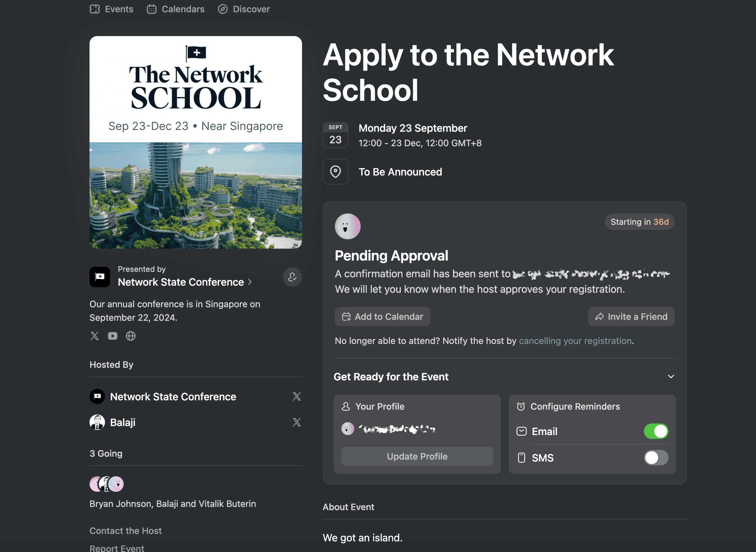Click the Add to Calendar button
The height and width of the screenshot is (552, 756).
coord(383,317)
